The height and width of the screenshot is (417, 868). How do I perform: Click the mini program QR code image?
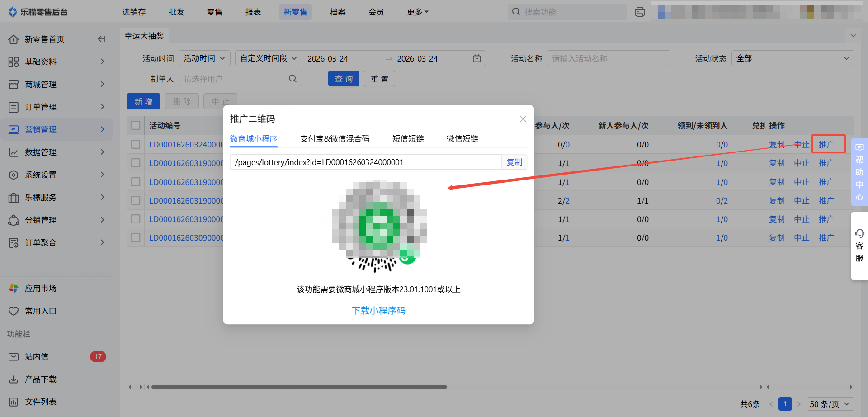(x=380, y=226)
